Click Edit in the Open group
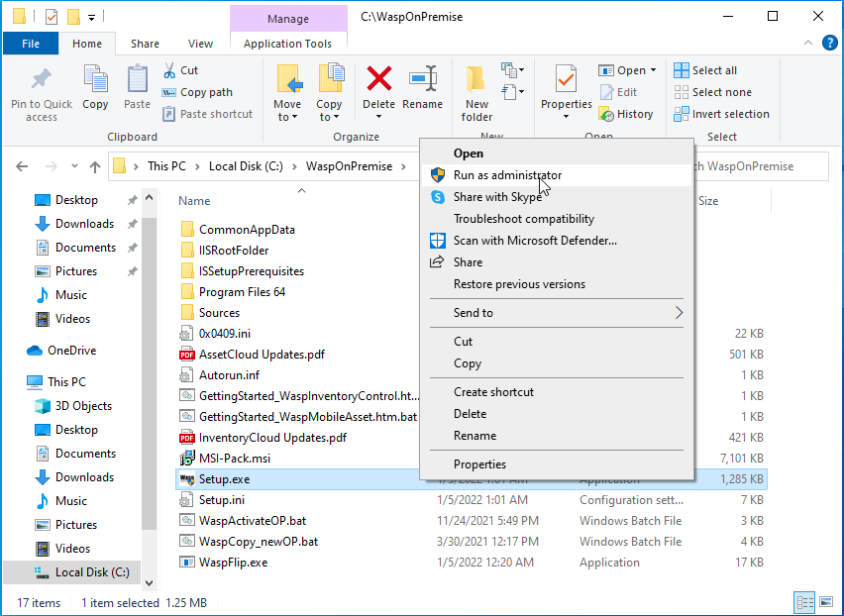 point(618,92)
